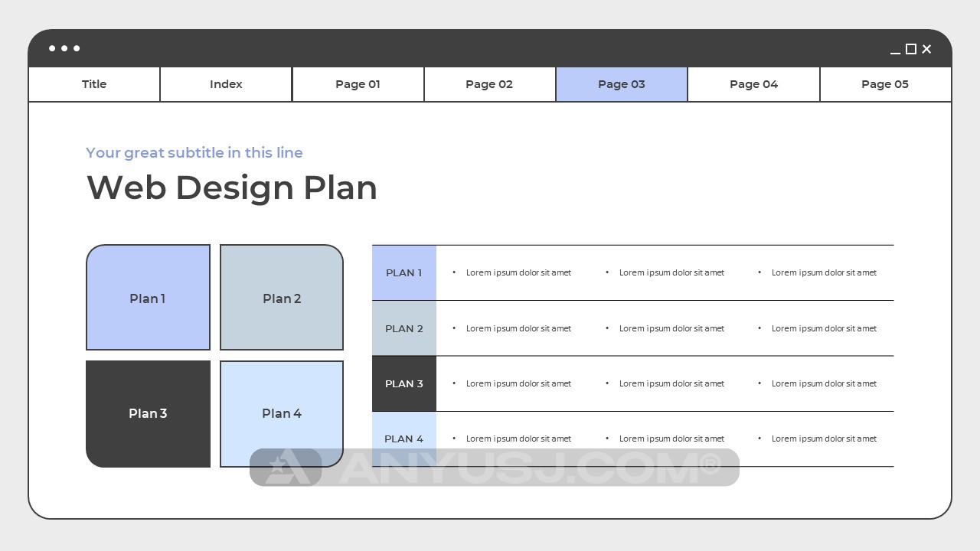
Task: Switch to the Index tab
Action: tap(226, 84)
